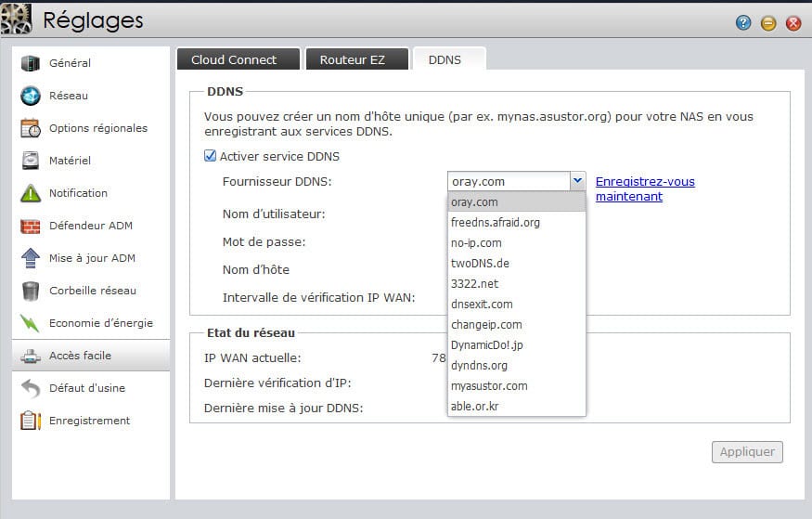Viewport: 812px width, 519px height.
Task: Choose dyndns.org provider option
Action: click(516, 366)
